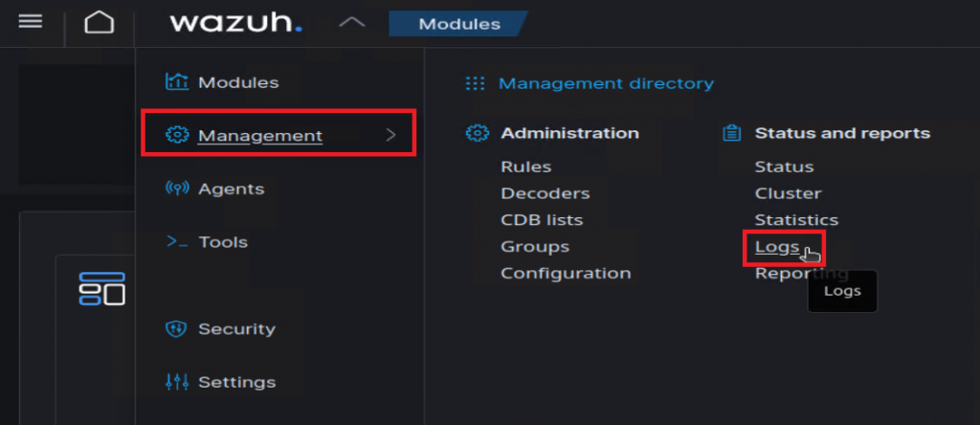Viewport: 980px width, 425px height.
Task: Open the Configuration page
Action: [x=566, y=274]
